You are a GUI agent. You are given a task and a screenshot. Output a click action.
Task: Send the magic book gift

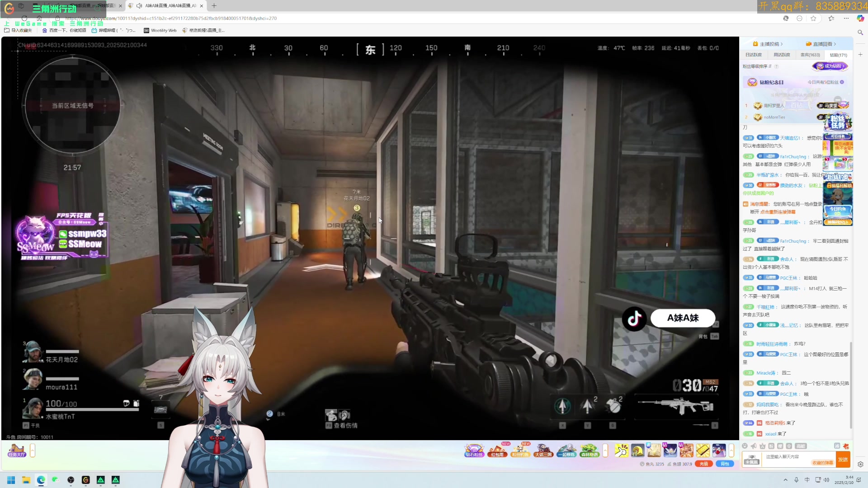point(654,450)
